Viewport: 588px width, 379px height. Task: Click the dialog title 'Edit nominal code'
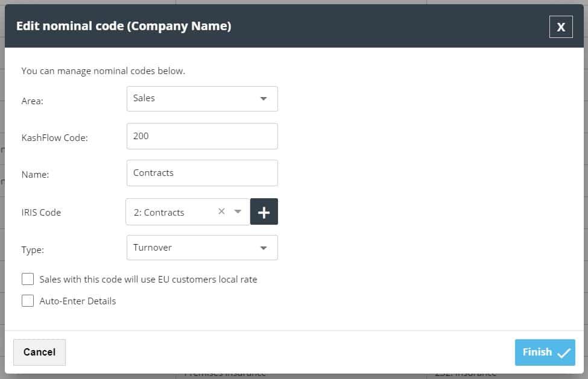pos(124,26)
